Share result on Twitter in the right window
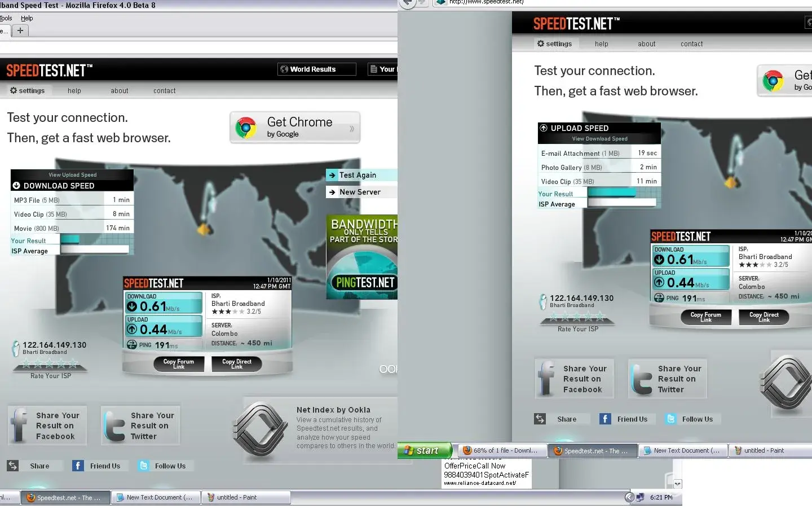The width and height of the screenshot is (812, 508). point(668,379)
